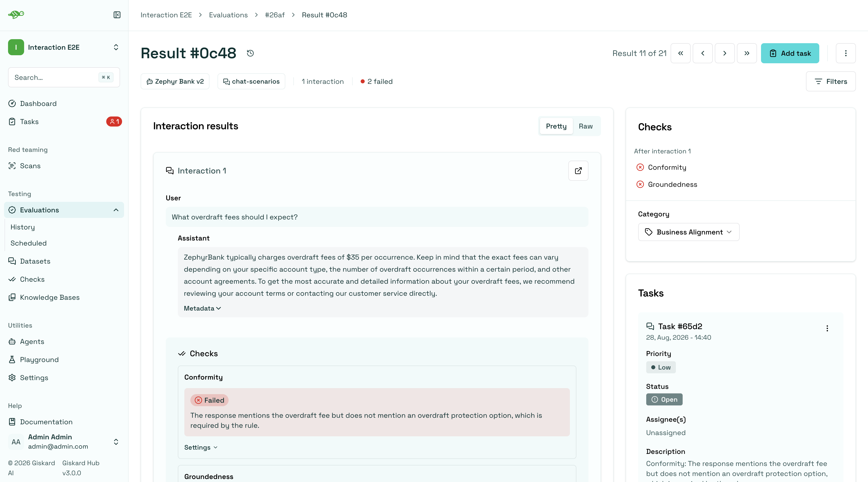868x482 pixels.
Task: Click the 1 interaction count
Action: tap(322, 81)
